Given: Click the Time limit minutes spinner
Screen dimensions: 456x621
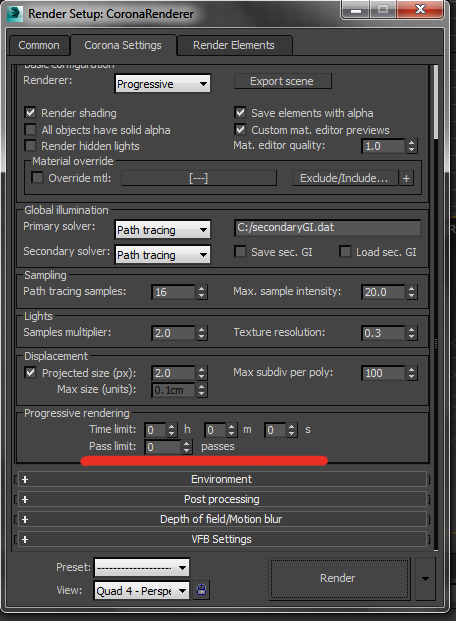Looking at the screenshot, I should 232,430.
